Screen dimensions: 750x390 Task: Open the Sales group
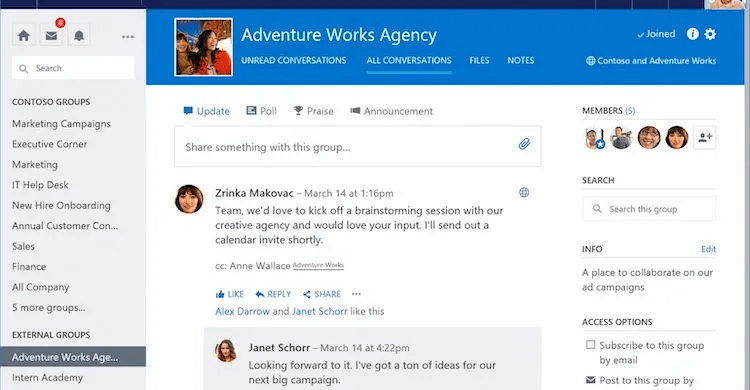pyautogui.click(x=23, y=246)
